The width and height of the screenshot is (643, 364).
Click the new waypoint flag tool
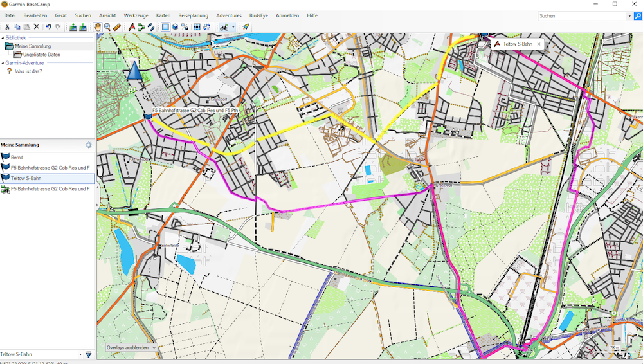tap(132, 27)
